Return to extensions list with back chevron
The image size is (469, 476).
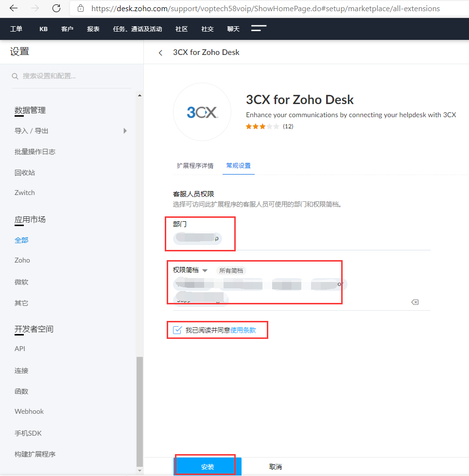(x=160, y=53)
